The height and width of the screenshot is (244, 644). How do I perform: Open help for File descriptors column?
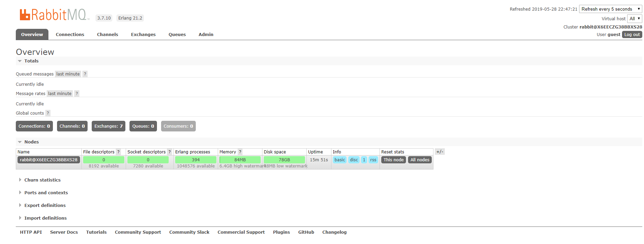pos(118,152)
